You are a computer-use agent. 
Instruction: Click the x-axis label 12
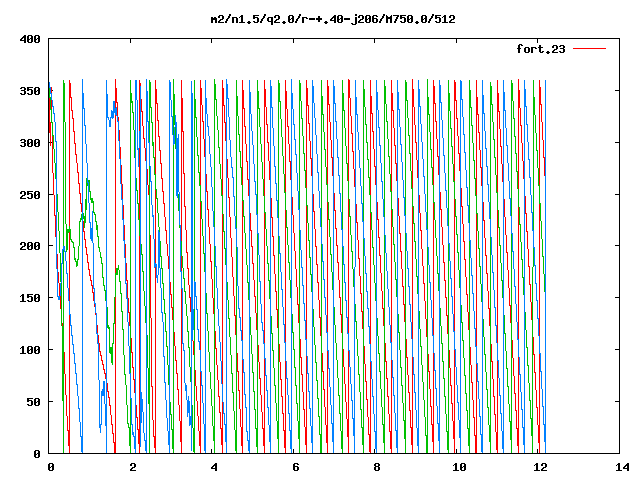[x=540, y=467]
